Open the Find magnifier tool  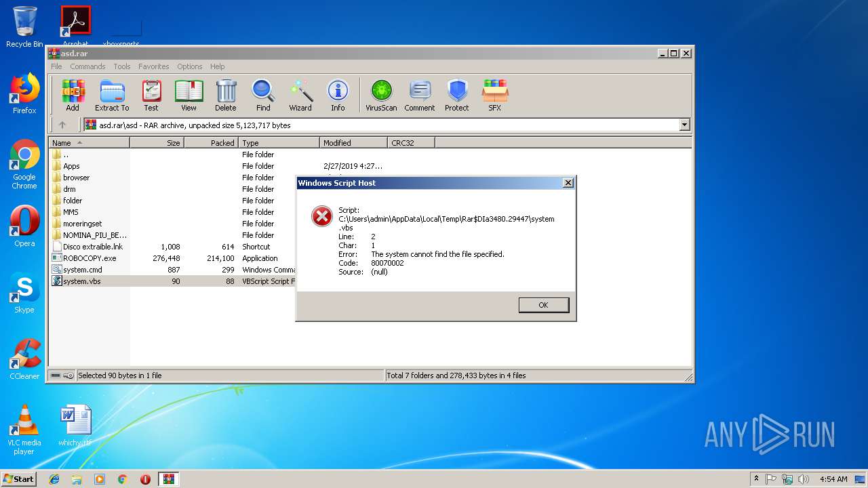pyautogui.click(x=263, y=96)
